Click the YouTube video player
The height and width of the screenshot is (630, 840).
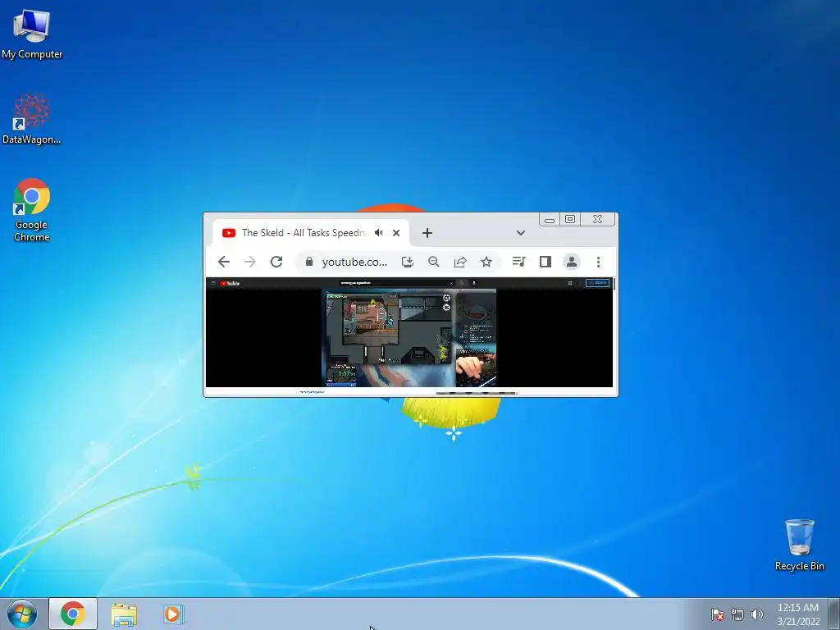pyautogui.click(x=409, y=337)
